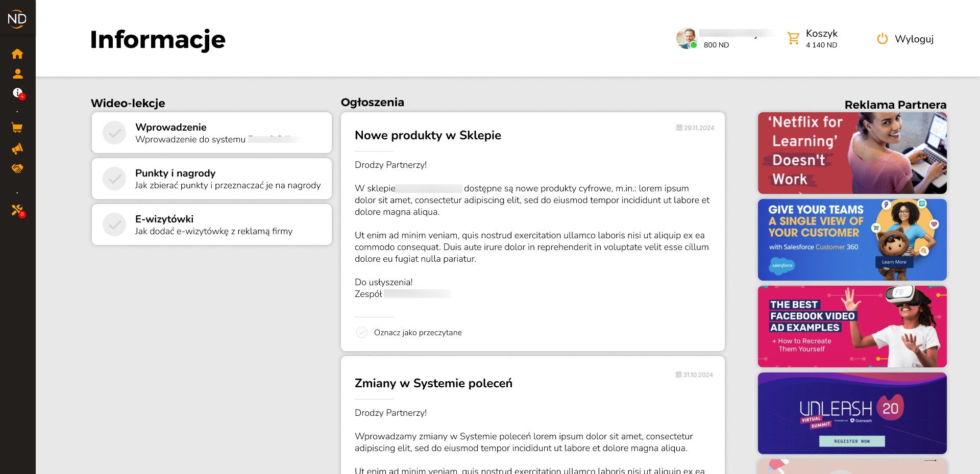Viewport: 980px width, 474px height.
Task: Open the user profile sidebar icon
Action: coord(17,73)
